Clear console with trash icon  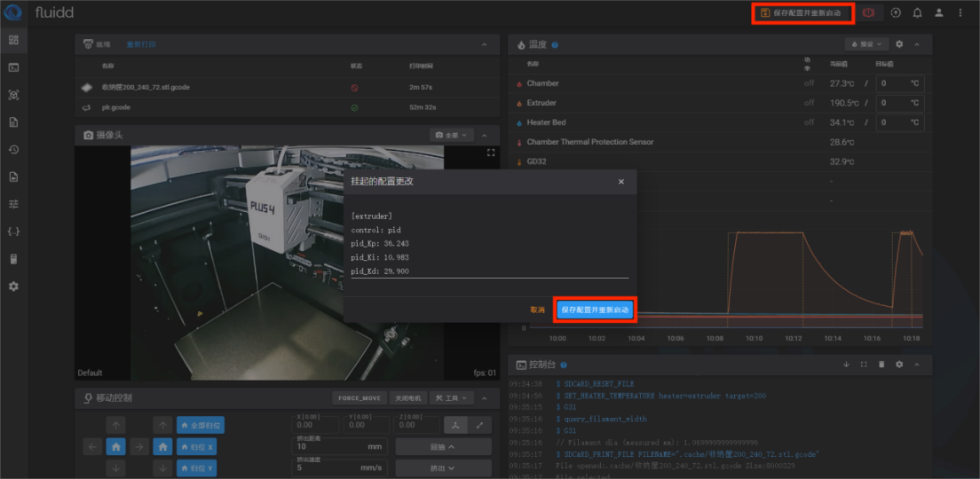[x=881, y=364]
